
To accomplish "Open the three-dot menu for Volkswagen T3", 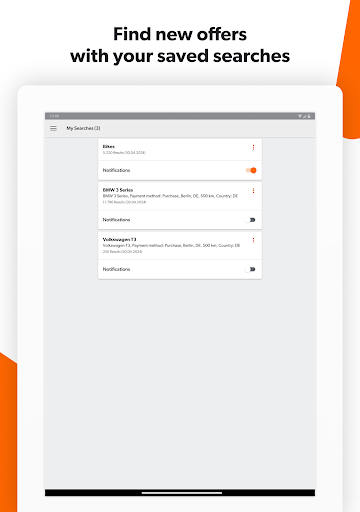I will [x=253, y=240].
